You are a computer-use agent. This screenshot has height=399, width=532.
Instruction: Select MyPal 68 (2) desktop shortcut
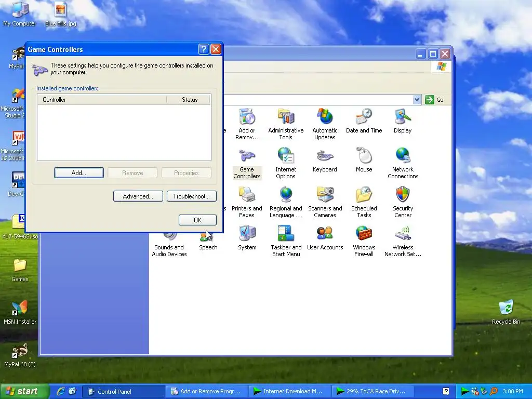(x=20, y=355)
